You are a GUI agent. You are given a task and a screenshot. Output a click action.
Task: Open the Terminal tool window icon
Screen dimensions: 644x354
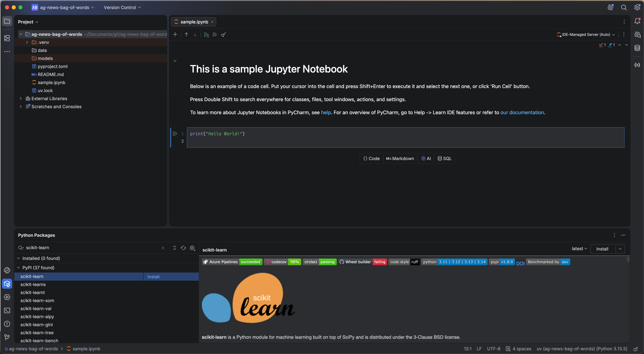7,310
